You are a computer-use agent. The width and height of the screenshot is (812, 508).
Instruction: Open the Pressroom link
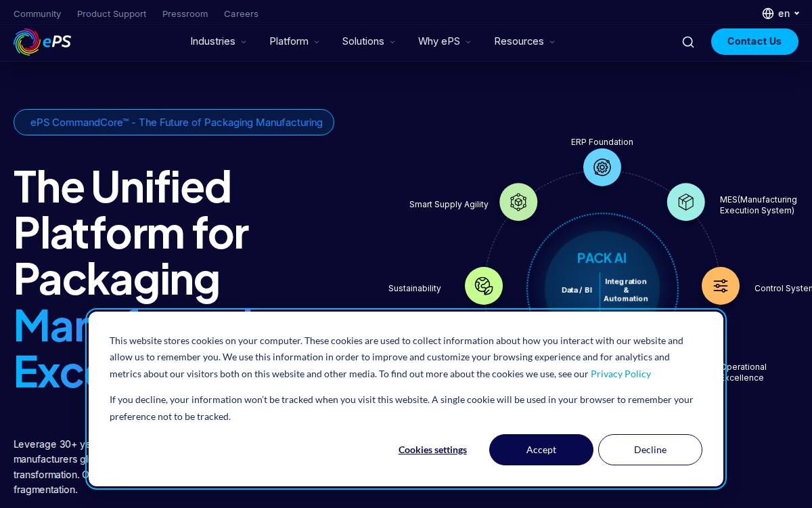185,14
